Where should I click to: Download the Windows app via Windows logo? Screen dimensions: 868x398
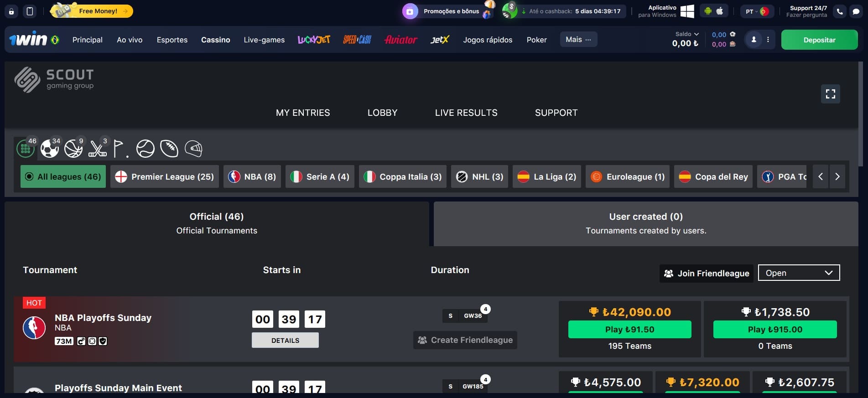(x=687, y=11)
